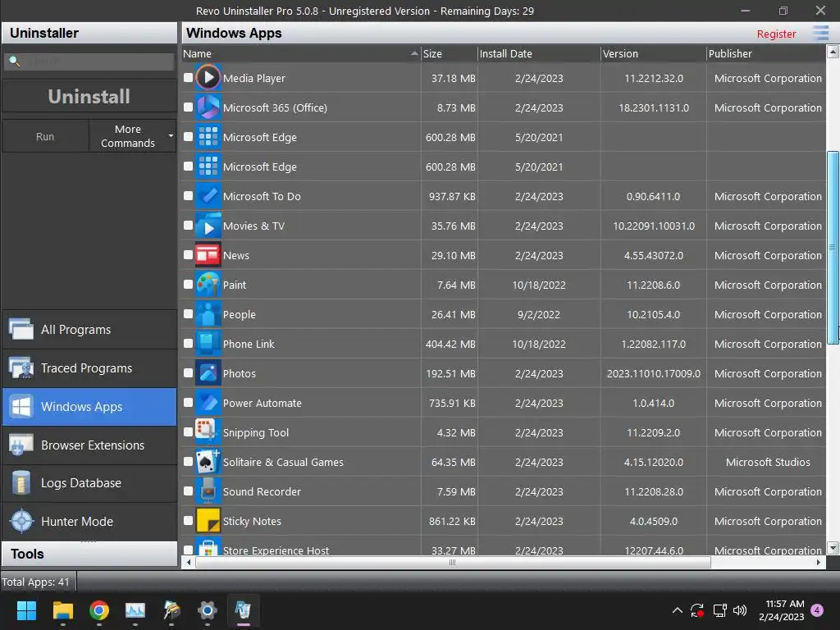Click the vertical scrollbar thumb

click(833, 248)
